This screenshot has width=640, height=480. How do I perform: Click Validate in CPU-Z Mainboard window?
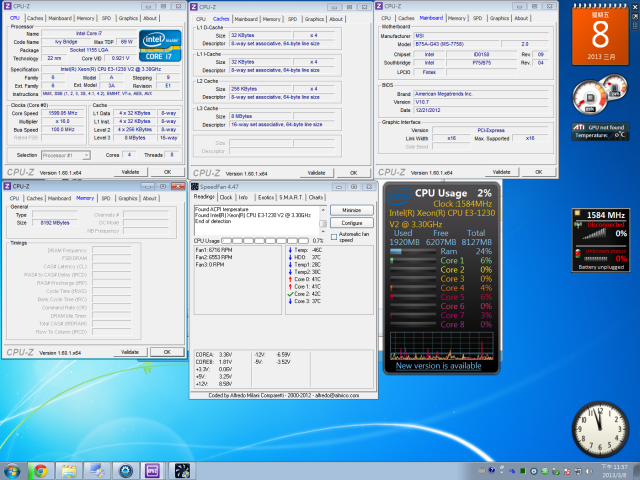(501, 172)
